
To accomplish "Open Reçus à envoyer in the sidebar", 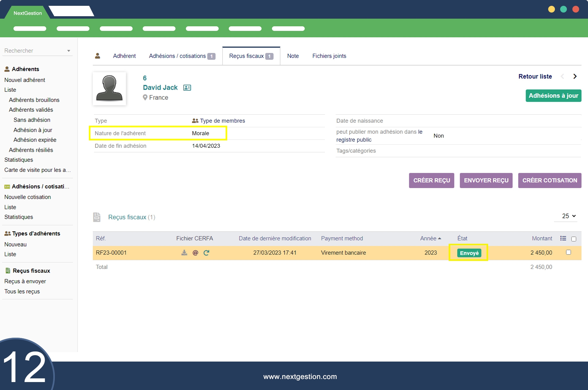I will 25,281.
